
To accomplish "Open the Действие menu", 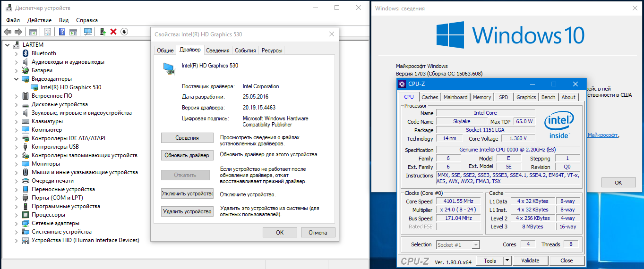I will tap(40, 20).
